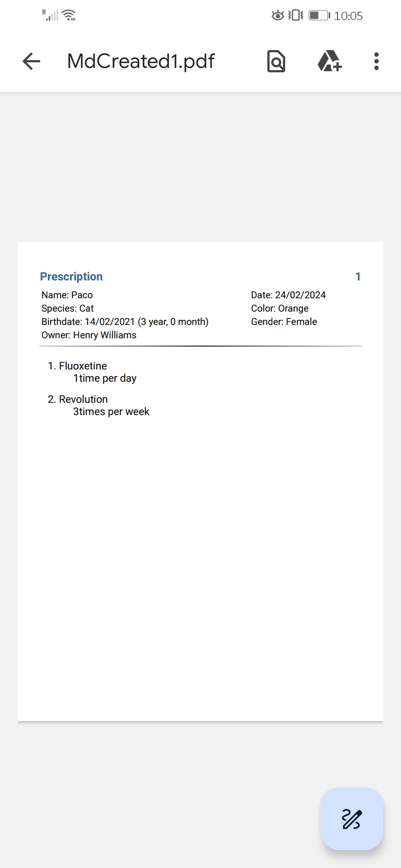
Task: Tap the MdCreated1.pdf file title
Action: (141, 61)
